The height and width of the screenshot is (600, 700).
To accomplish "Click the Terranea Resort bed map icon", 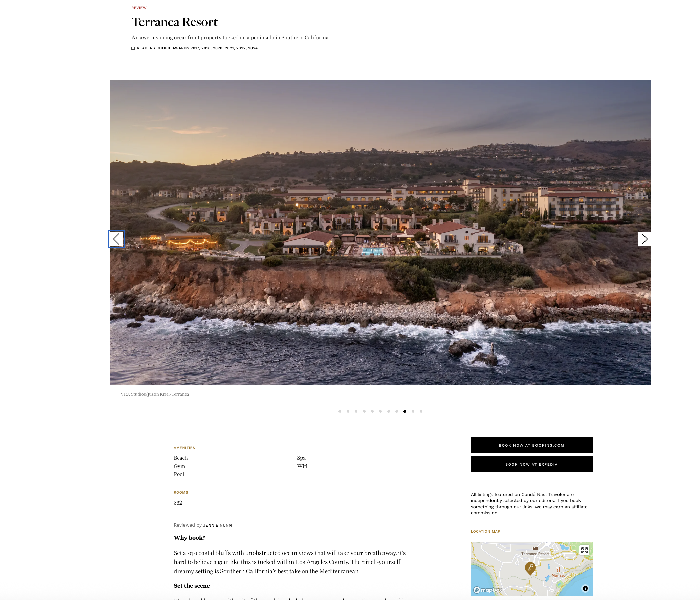I will click(535, 548).
